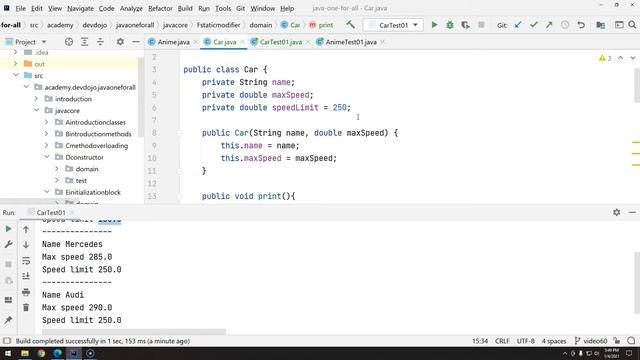Expand Cmethodoverloading package
This screenshot has height=360, width=640.
point(47,145)
